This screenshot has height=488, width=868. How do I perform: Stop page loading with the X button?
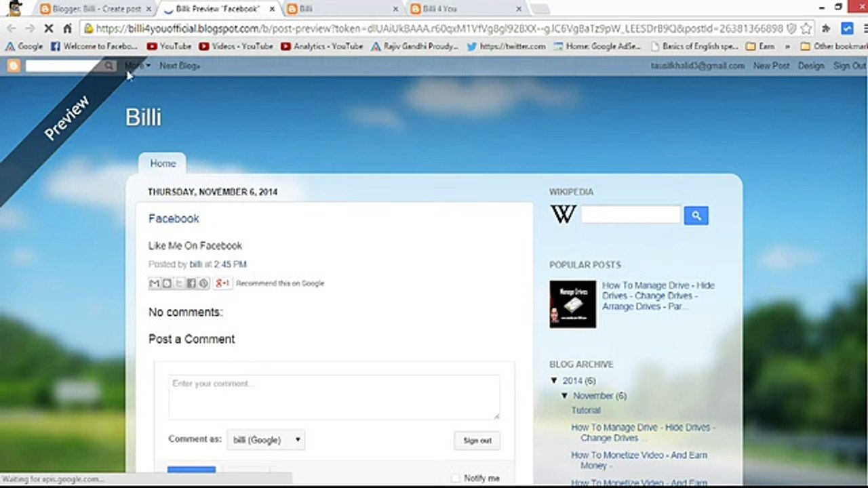tap(48, 28)
